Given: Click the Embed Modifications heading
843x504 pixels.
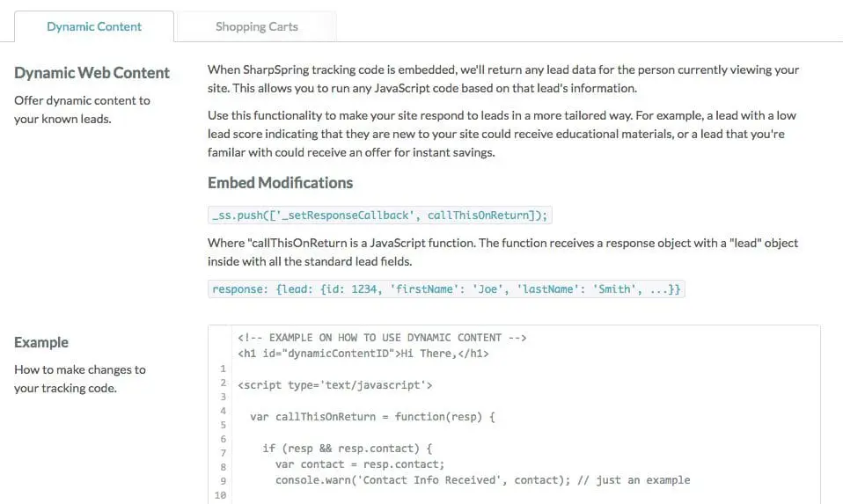Looking at the screenshot, I should pos(280,183).
